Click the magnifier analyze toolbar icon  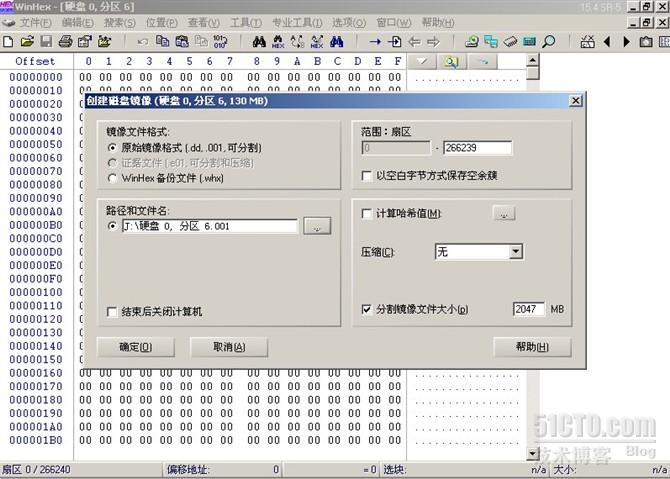pos(549,41)
